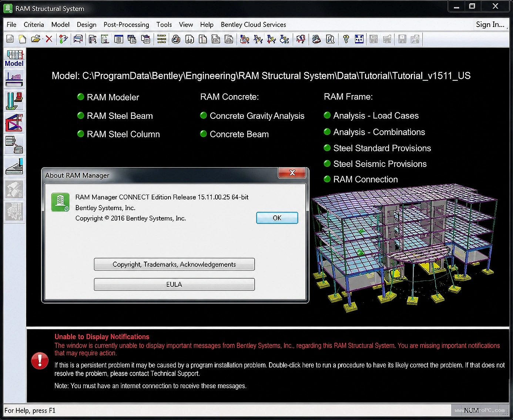Click the first greyed-out floppy disk toolbar icon

coord(373,39)
